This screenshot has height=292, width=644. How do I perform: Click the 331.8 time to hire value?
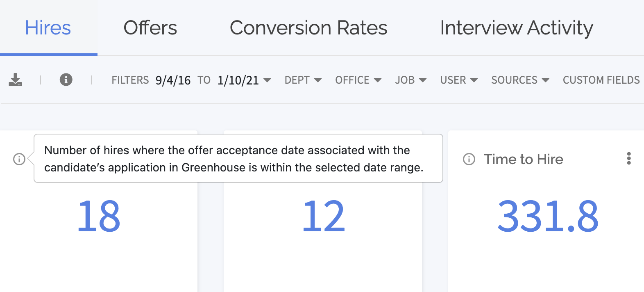548,216
